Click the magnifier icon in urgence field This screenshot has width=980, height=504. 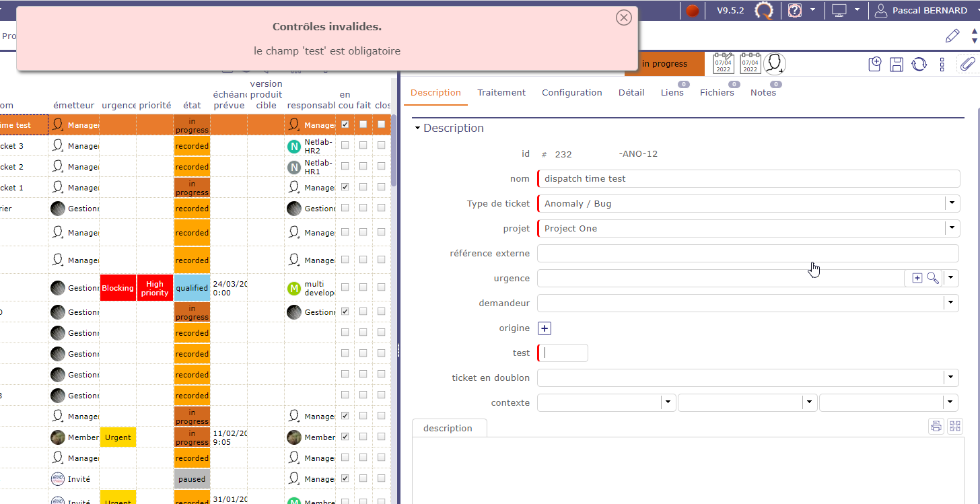tap(933, 278)
